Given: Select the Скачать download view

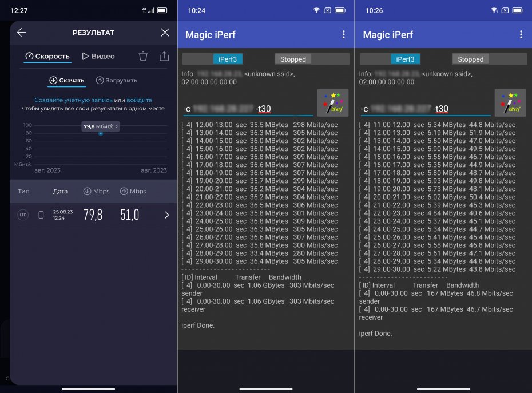Looking at the screenshot, I should (x=66, y=81).
